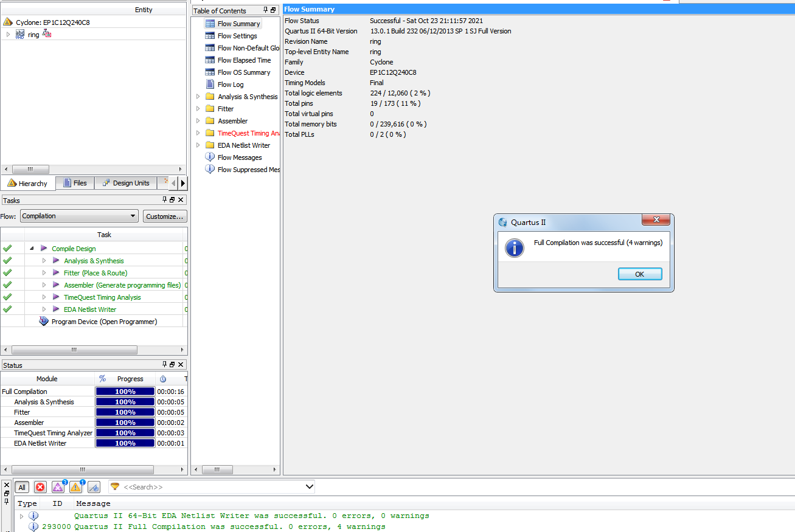Click the Status panel horizontal scrollbar
795x532 pixels.
coord(82,469)
